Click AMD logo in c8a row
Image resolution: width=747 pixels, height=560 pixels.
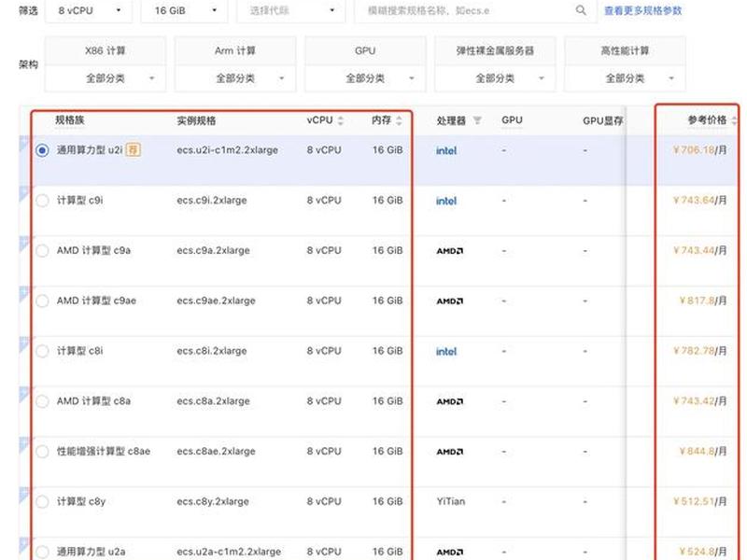(x=450, y=401)
